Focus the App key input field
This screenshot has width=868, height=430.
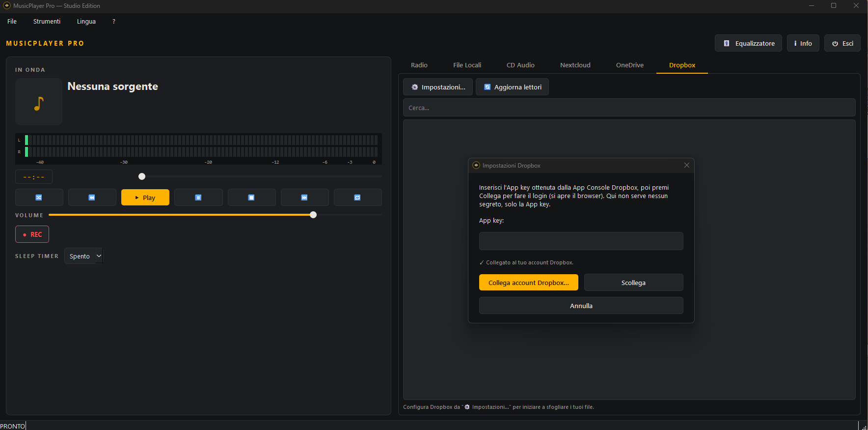[581, 241]
